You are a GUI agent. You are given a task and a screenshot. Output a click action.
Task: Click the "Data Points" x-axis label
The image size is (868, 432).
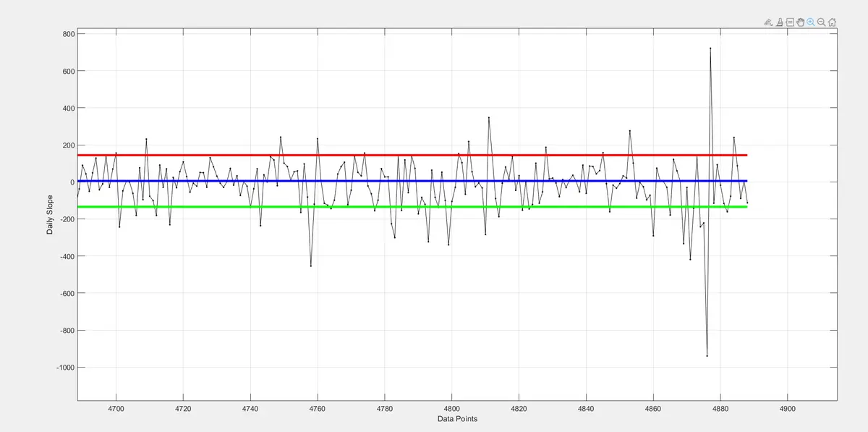pos(457,419)
